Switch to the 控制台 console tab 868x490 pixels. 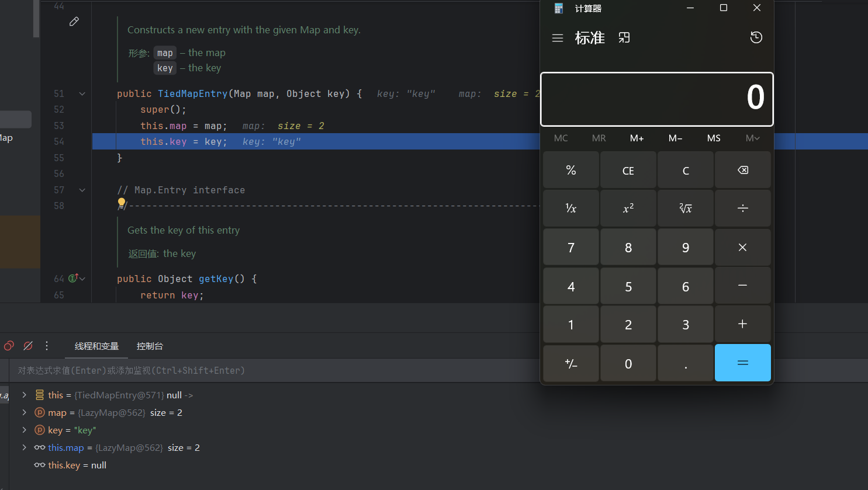[x=150, y=346]
